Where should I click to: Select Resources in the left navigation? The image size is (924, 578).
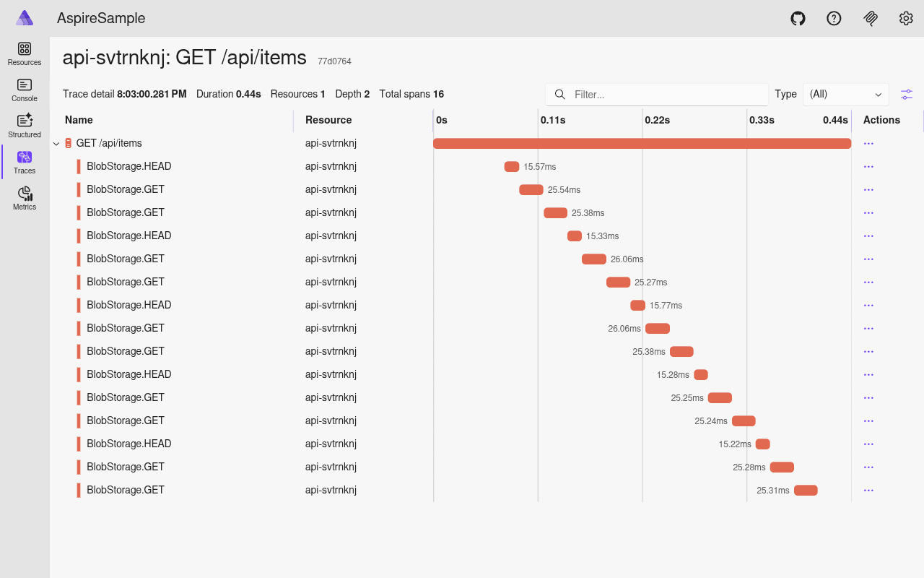tap(24, 53)
